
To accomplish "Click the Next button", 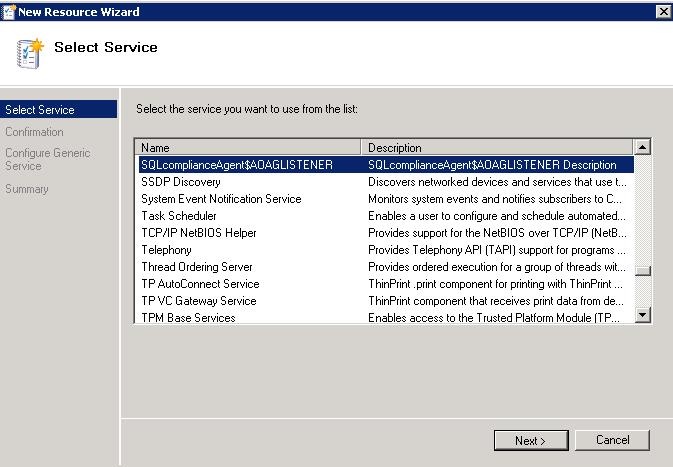I will pos(530,440).
